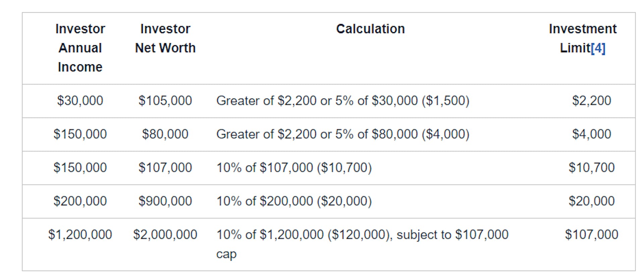Click the Calculation column header
This screenshot has width=644, height=278.
[x=370, y=29]
